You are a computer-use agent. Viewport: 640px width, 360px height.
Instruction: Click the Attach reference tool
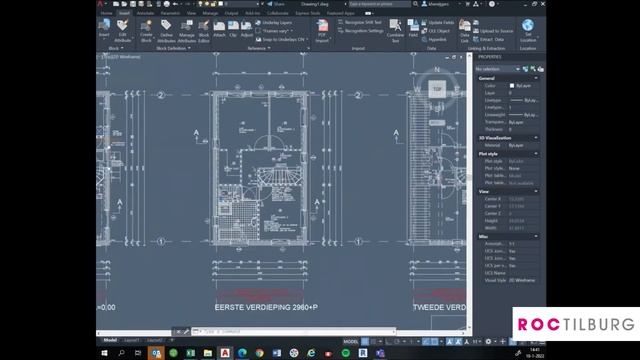click(x=219, y=29)
